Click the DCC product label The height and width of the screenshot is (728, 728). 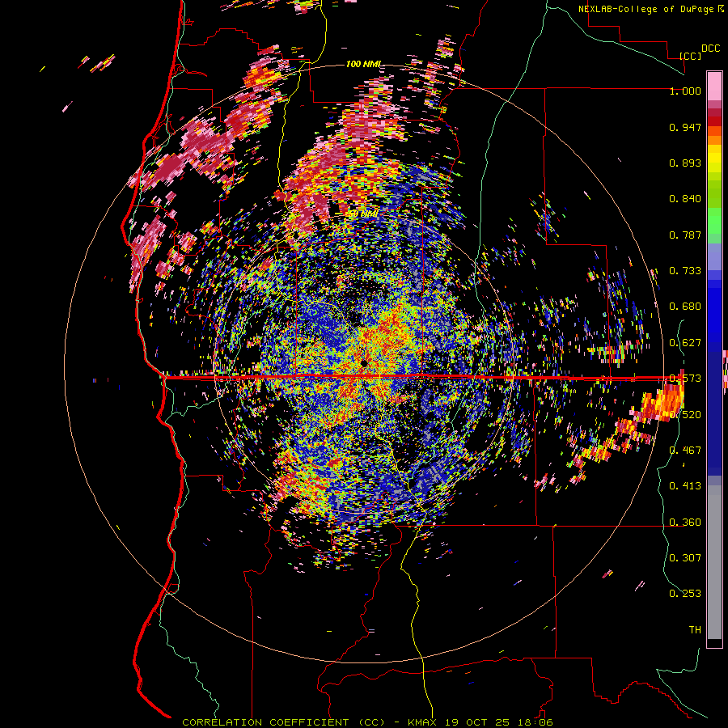[x=710, y=49]
